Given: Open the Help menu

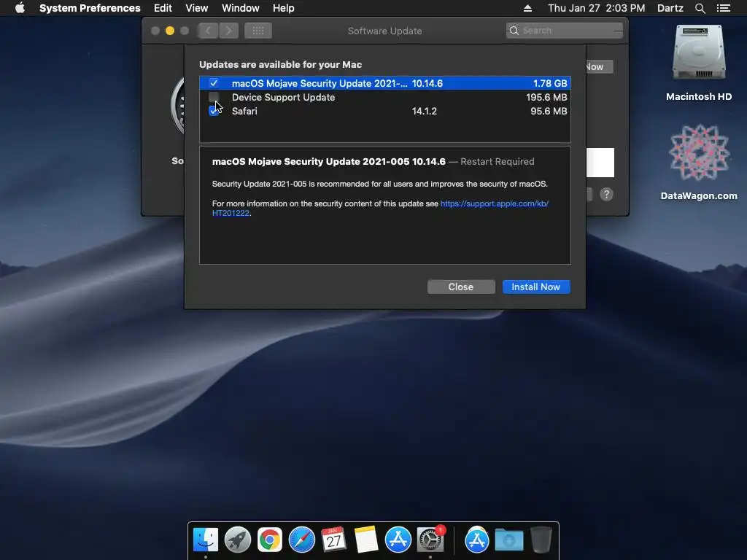Looking at the screenshot, I should coord(284,8).
